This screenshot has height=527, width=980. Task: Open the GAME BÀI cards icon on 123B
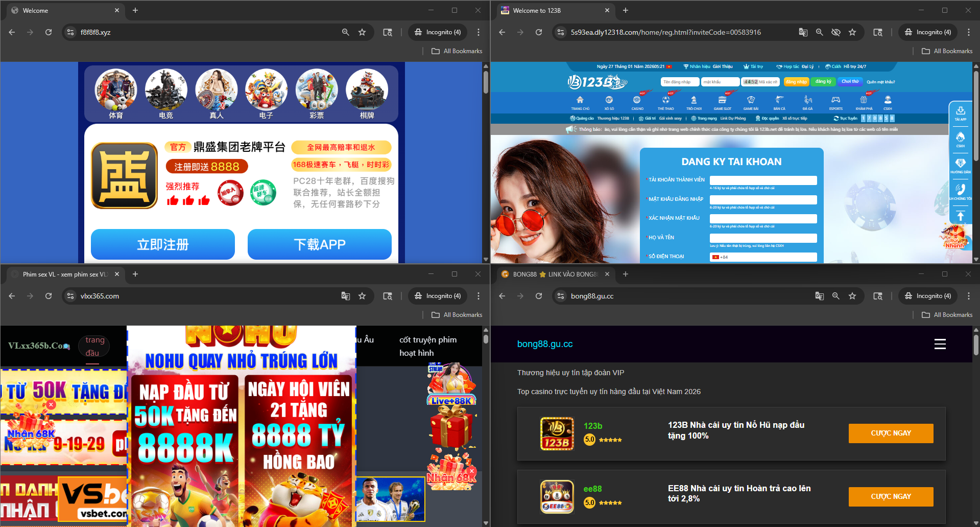pos(751,100)
